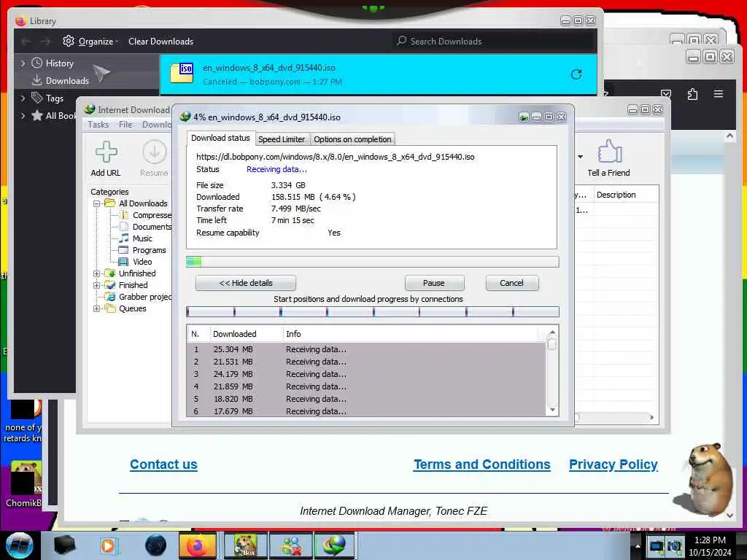The height and width of the screenshot is (560, 747).
Task: Select connection row 1 with 25.304 MB
Action: pos(366,349)
